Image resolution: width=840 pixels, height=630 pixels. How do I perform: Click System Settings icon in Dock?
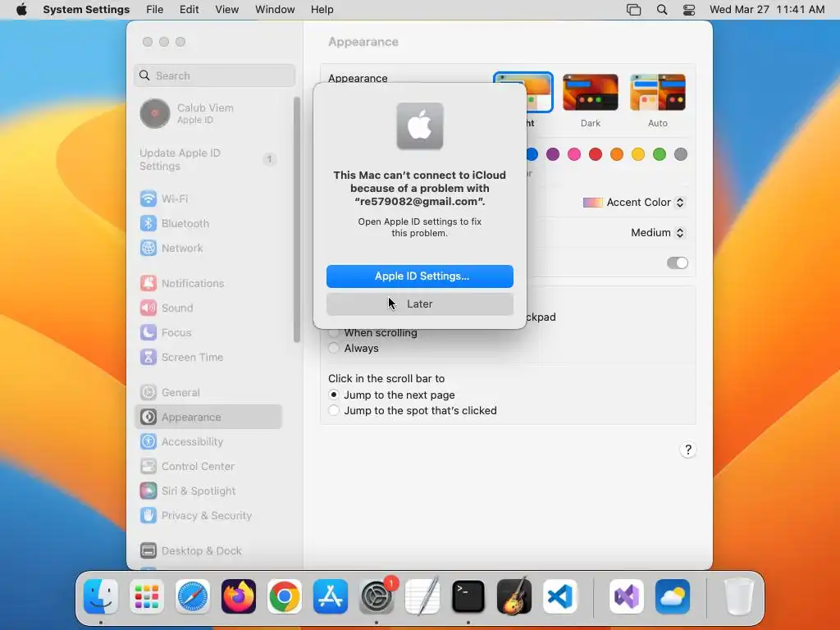(x=376, y=596)
